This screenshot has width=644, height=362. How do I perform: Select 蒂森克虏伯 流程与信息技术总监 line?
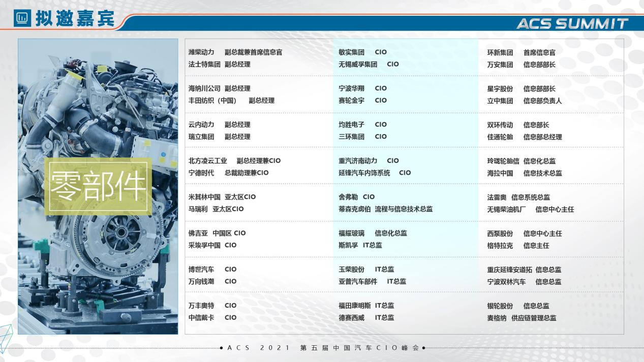coord(386,209)
